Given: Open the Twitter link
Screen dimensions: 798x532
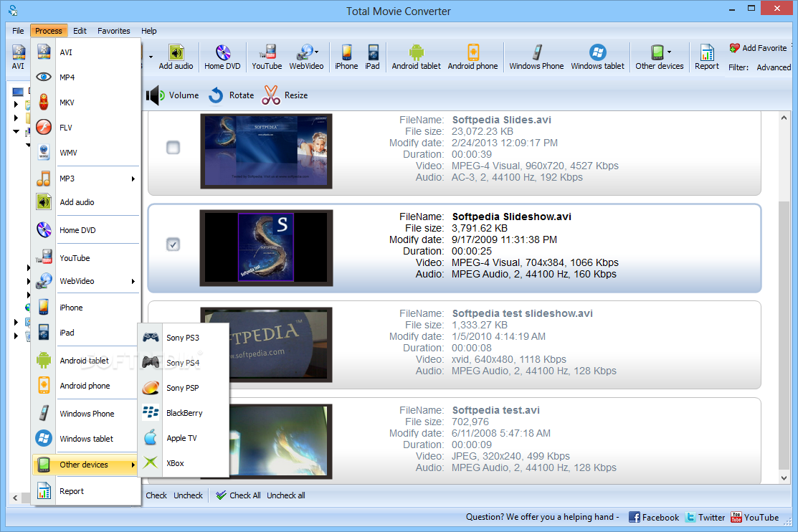Looking at the screenshot, I should point(705,517).
